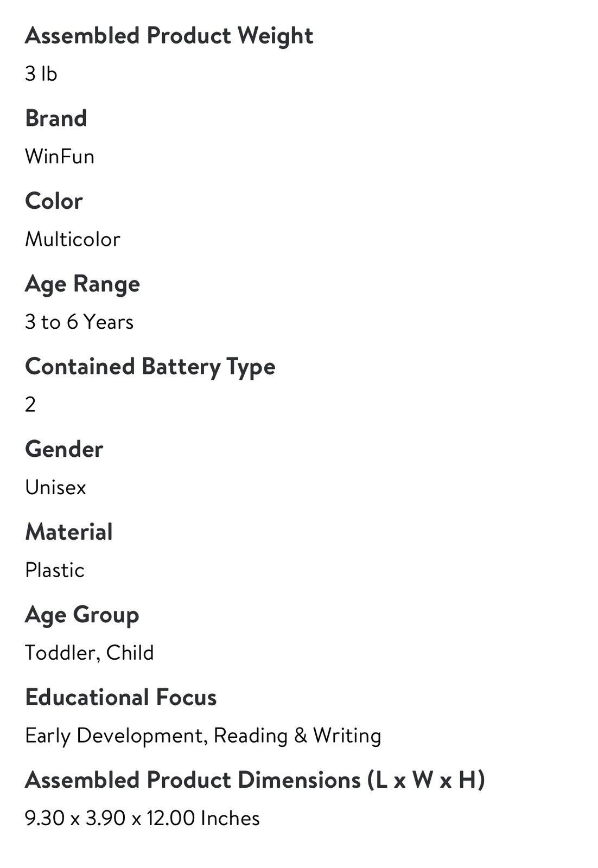Select the Age Range heading

[82, 285]
